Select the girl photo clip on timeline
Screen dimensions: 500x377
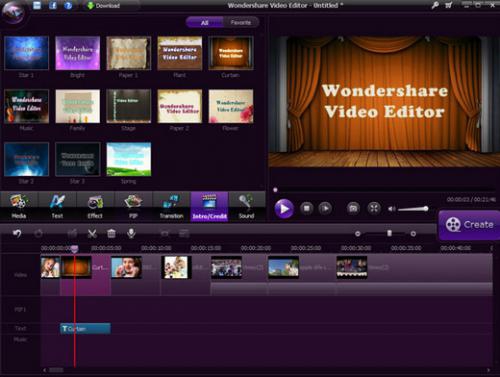[50, 267]
